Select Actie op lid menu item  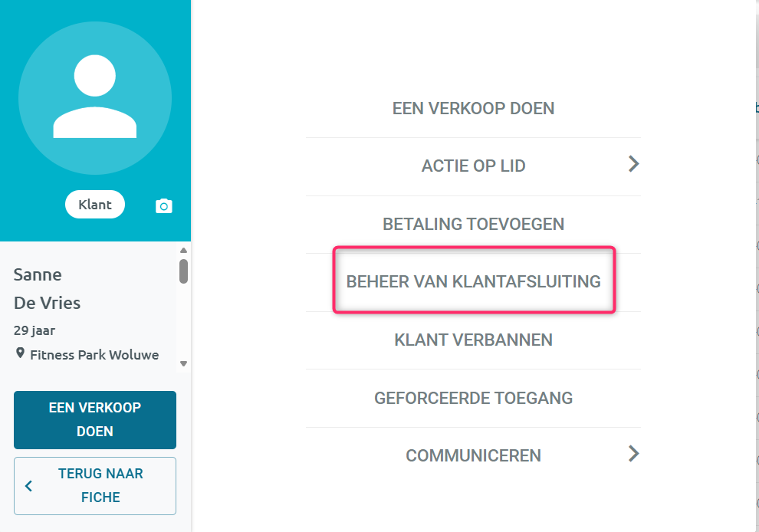coord(473,166)
